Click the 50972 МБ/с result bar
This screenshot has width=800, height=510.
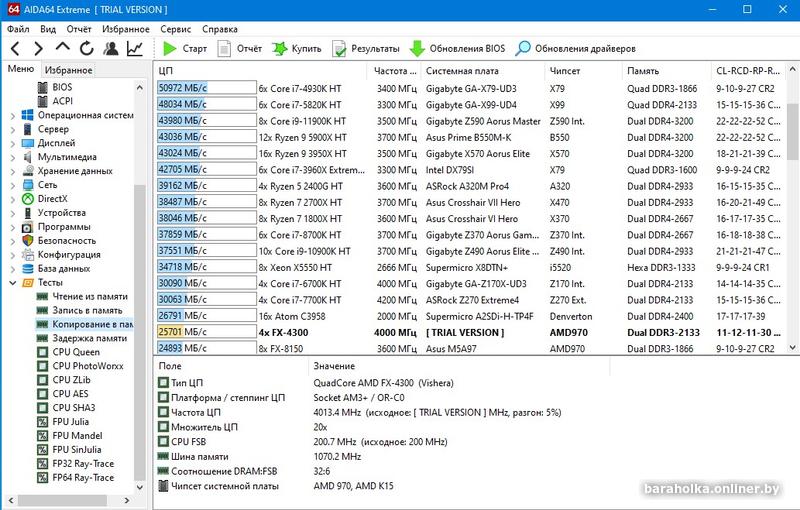coord(207,88)
